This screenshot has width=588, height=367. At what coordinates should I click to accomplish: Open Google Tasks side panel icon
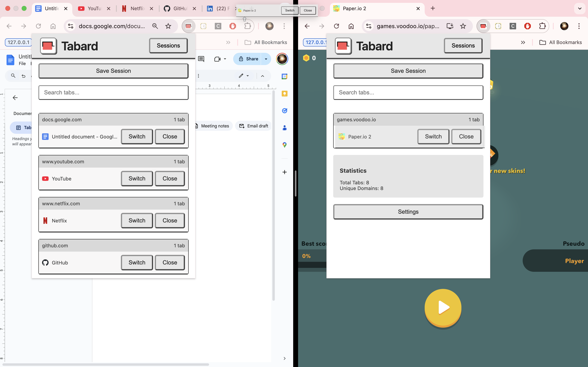tap(285, 111)
